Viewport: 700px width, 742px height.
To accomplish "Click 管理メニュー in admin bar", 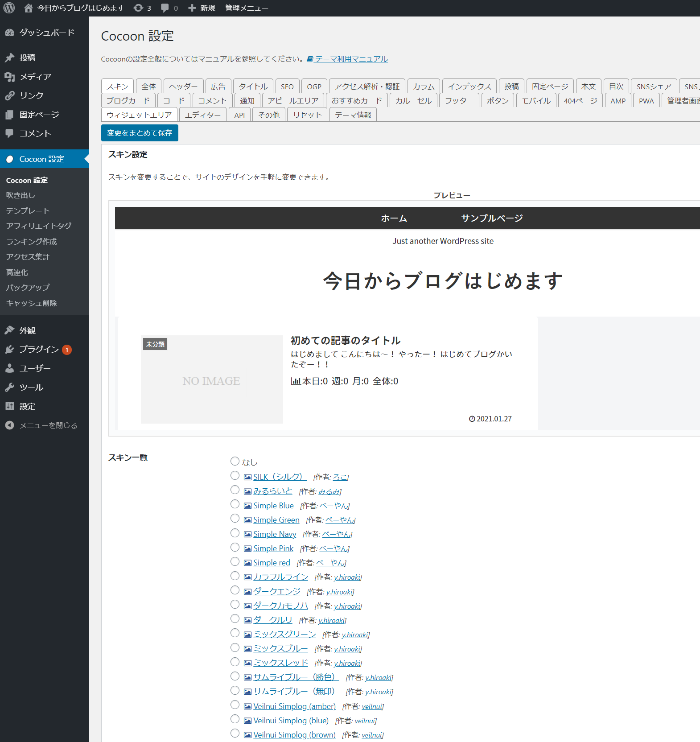I will pos(247,8).
